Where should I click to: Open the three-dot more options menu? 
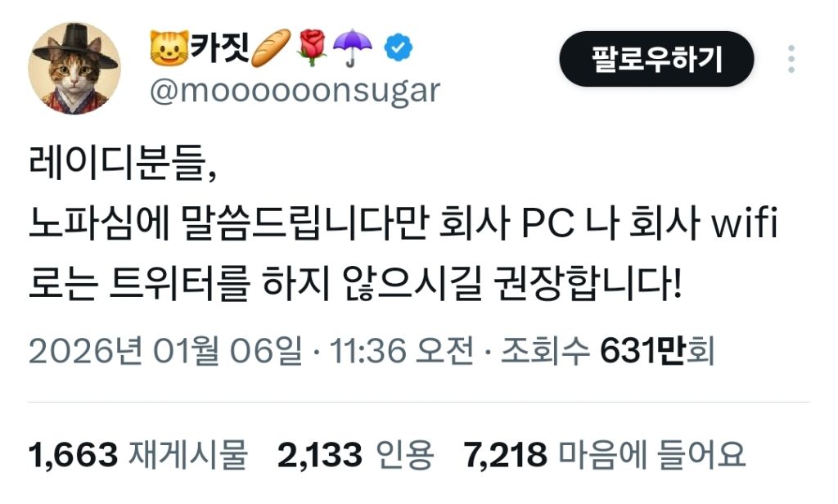(791, 59)
